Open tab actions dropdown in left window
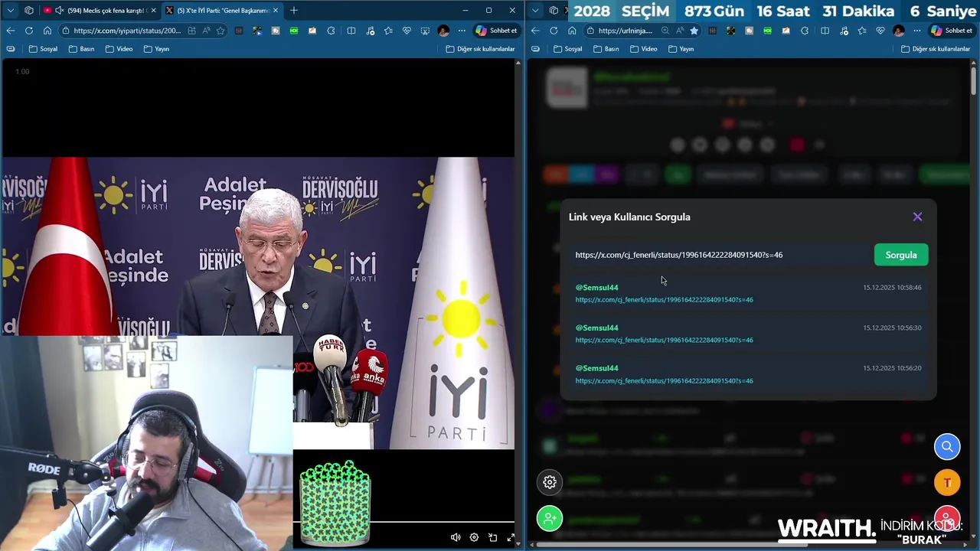Viewport: 980px width, 551px height. (x=10, y=10)
